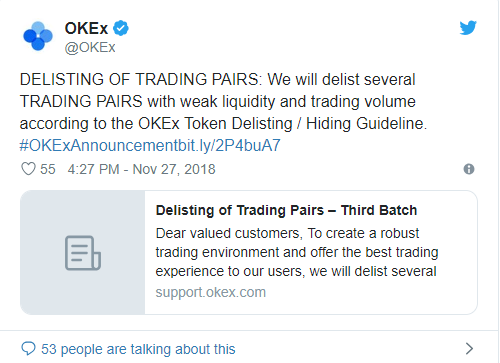
Task: Open the @OKEx handle link
Action: point(90,47)
